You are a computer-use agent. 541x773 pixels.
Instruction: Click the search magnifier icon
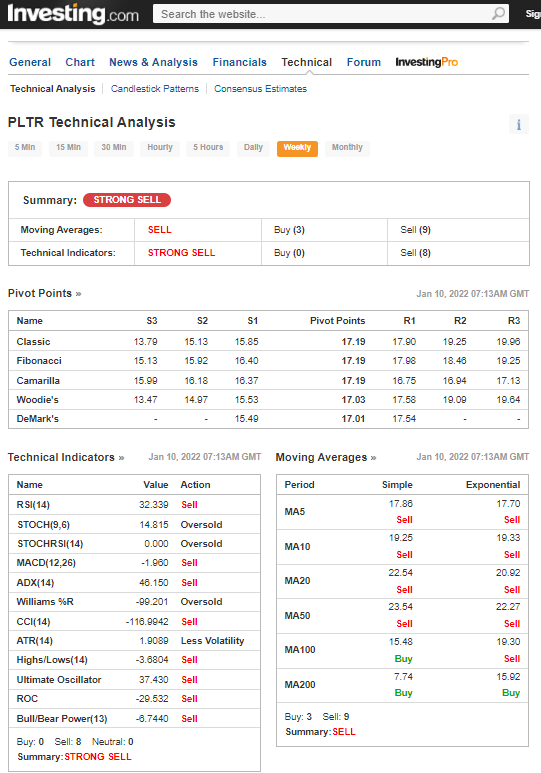coord(499,13)
